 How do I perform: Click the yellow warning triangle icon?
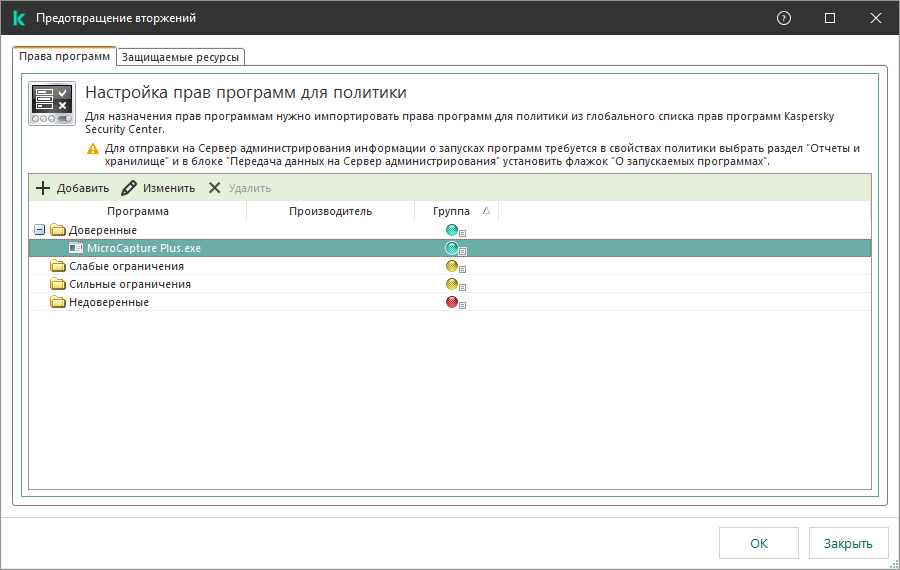pos(94,149)
